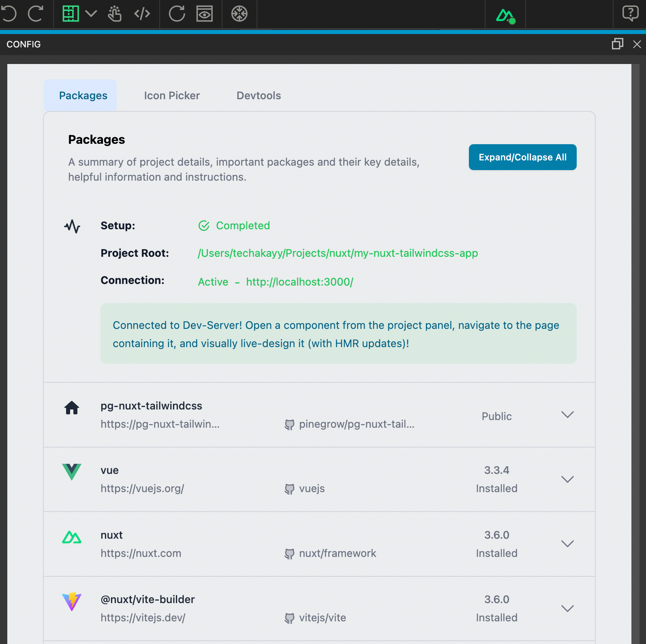Open the https://vitejs.dev/ link
This screenshot has height=644, width=646.
coord(143,618)
